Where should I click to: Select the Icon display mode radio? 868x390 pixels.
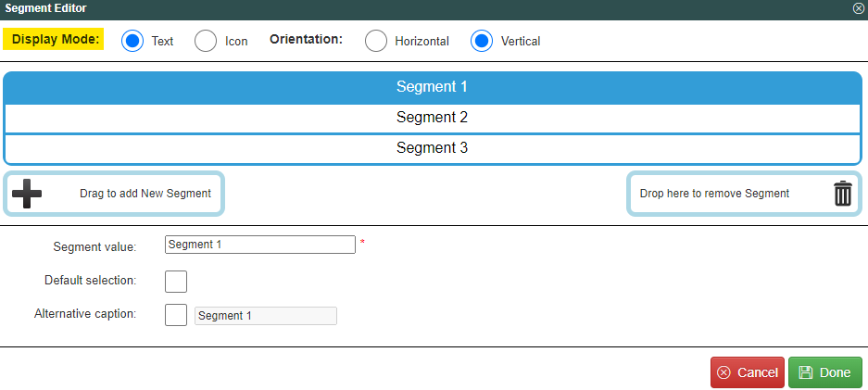click(206, 41)
